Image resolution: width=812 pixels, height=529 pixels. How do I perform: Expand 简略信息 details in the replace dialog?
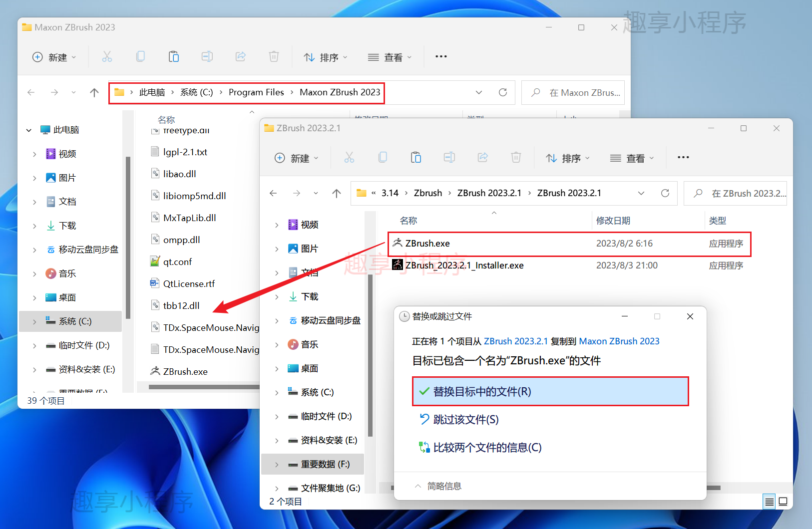click(437, 486)
